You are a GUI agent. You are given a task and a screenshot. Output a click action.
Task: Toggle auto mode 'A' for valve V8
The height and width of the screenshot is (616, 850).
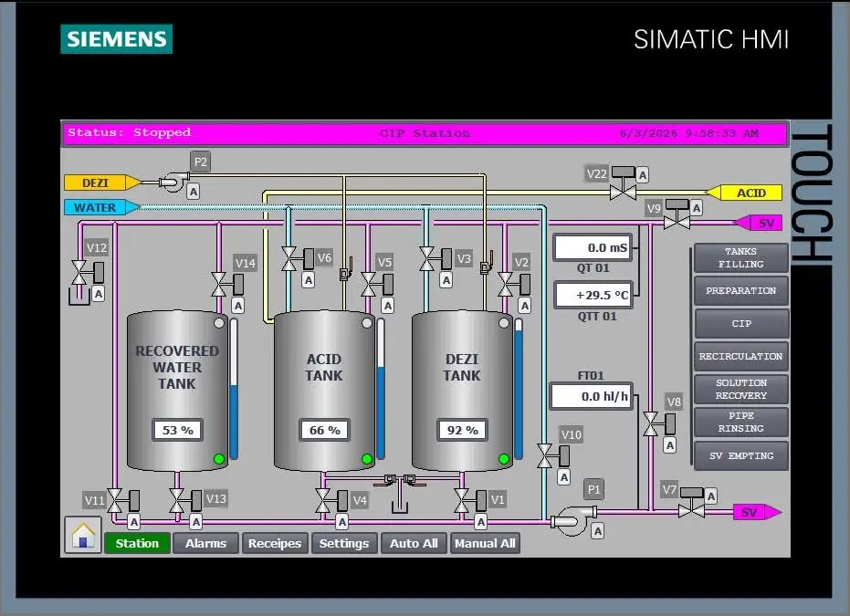(x=670, y=445)
